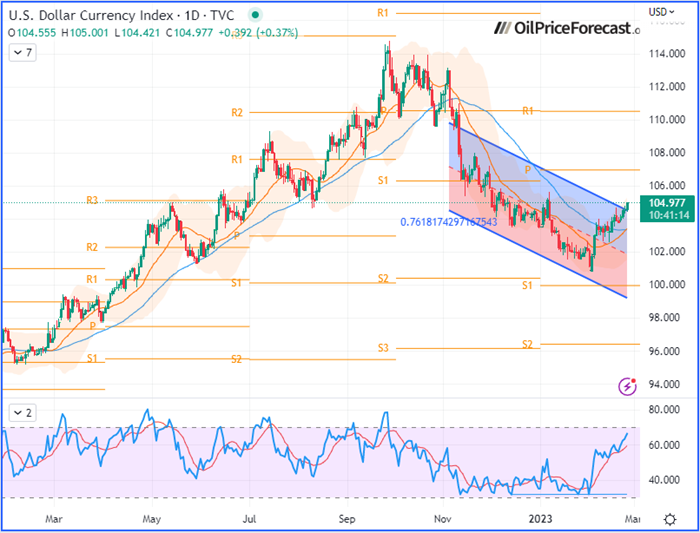Click the 2023 label on time axis
700x533 pixels.
(x=542, y=519)
